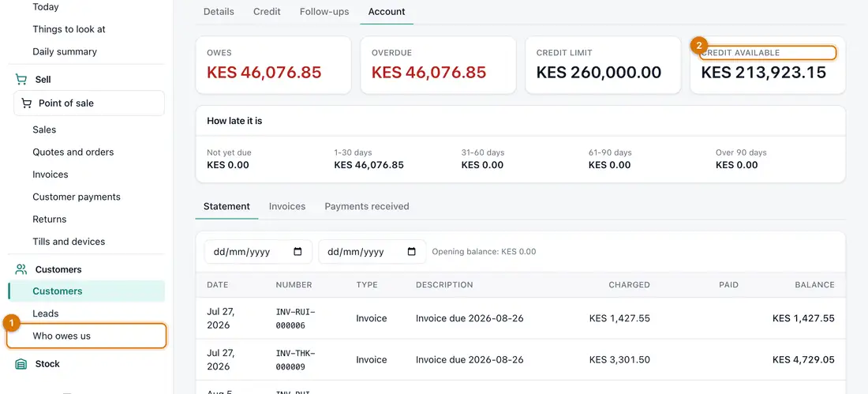The image size is (868, 394).
Task: Click the 31-60 days label
Action: pos(483,152)
